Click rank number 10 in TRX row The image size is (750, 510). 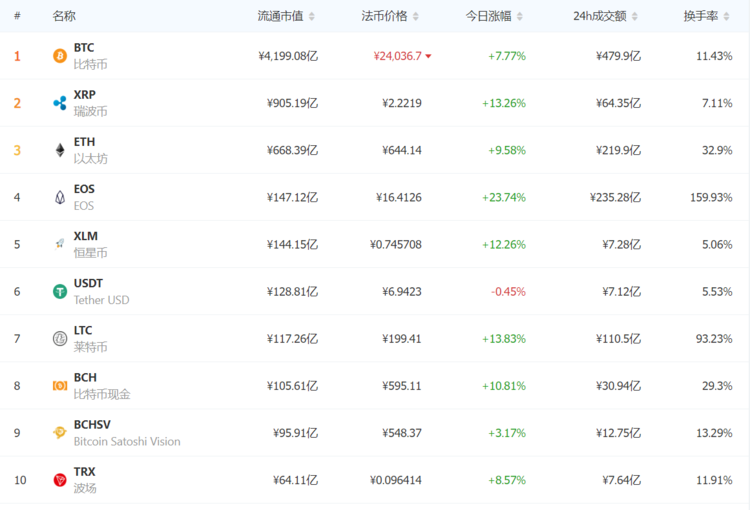click(20, 480)
